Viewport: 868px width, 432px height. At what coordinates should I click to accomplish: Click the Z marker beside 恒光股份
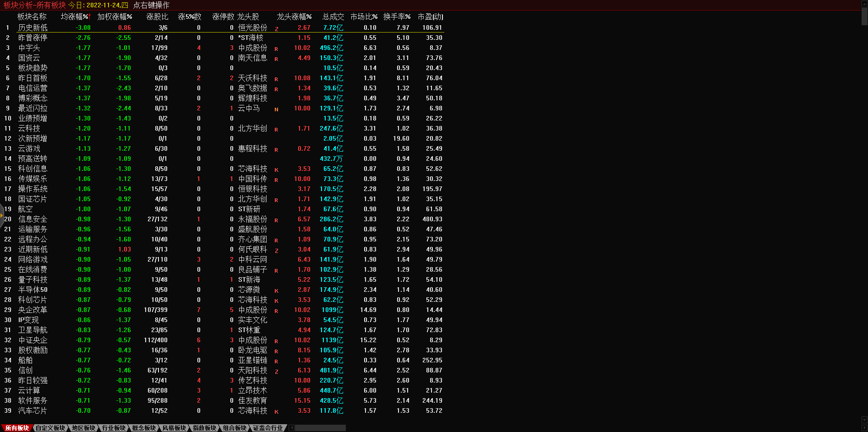coord(276,28)
